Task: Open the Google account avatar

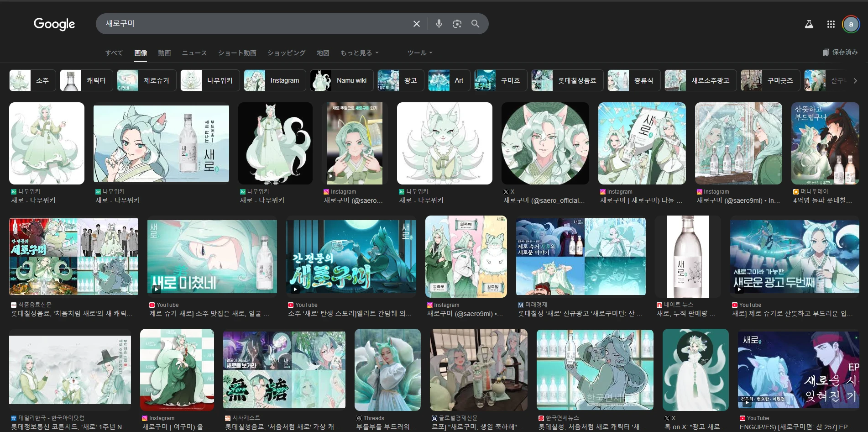Action: (x=851, y=24)
